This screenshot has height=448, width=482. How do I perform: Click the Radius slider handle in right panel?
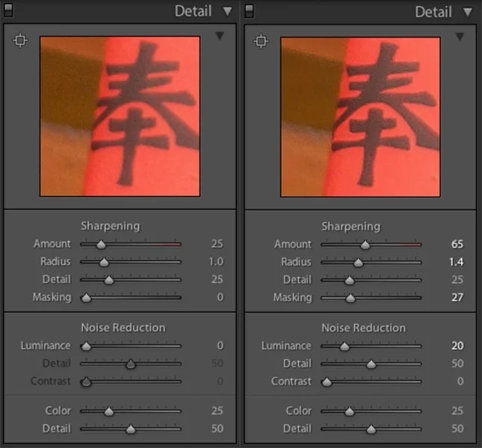pos(358,263)
